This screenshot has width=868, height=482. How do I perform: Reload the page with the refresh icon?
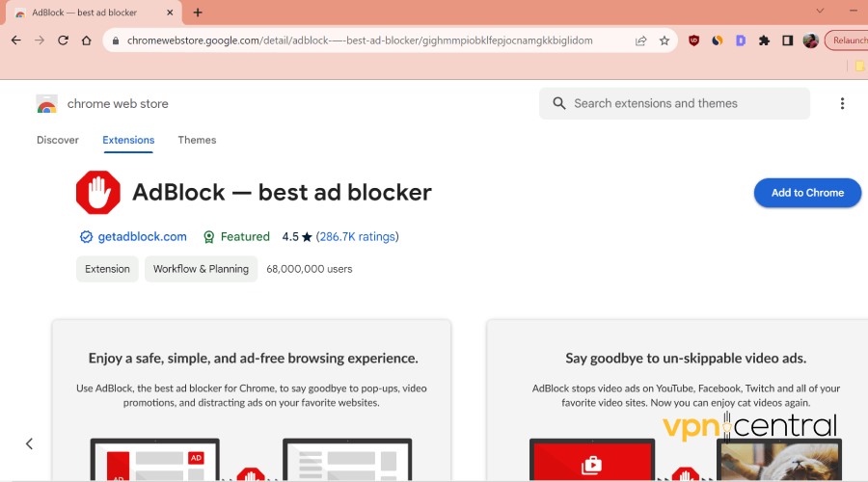pos(63,40)
